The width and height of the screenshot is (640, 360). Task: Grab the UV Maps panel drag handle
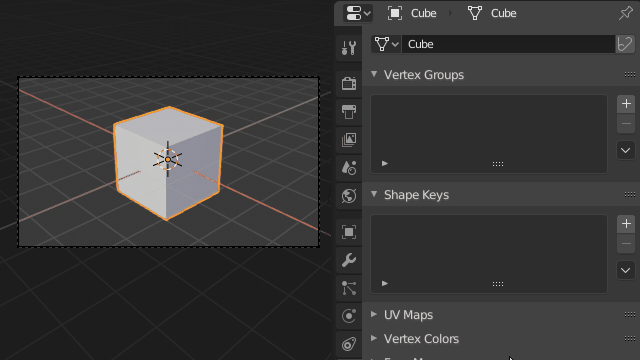pyautogui.click(x=630, y=314)
